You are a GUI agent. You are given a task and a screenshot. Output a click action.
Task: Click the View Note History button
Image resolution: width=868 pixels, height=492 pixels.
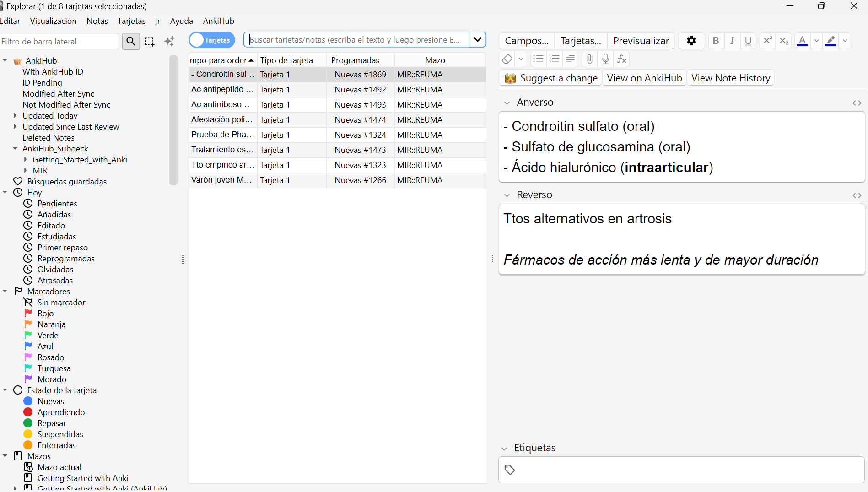(730, 78)
